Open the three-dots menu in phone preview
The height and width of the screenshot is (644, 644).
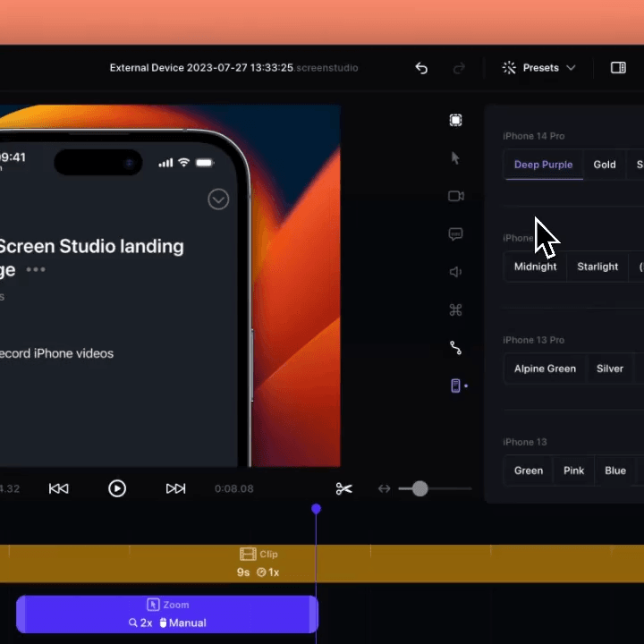(36, 269)
